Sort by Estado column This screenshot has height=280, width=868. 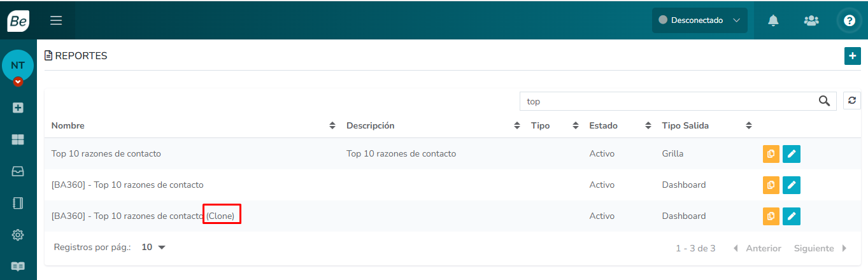[648, 126]
